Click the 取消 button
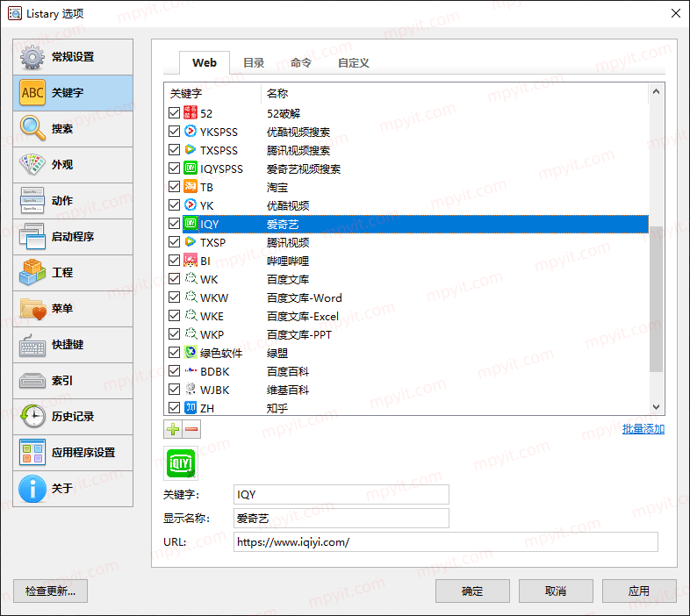The width and height of the screenshot is (690, 616). pos(556,591)
